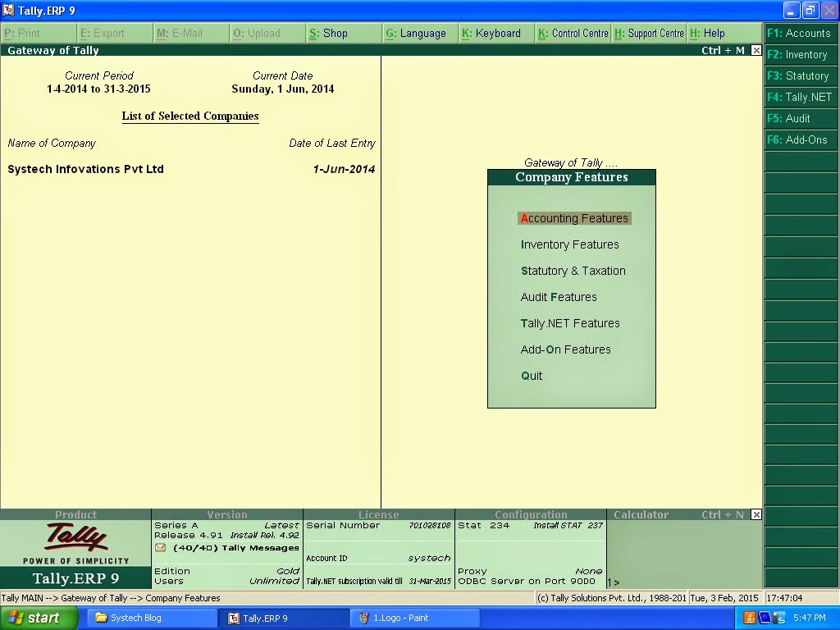This screenshot has height=630, width=840.
Task: Switch to Systech Blog taskbar item
Action: pyautogui.click(x=152, y=619)
